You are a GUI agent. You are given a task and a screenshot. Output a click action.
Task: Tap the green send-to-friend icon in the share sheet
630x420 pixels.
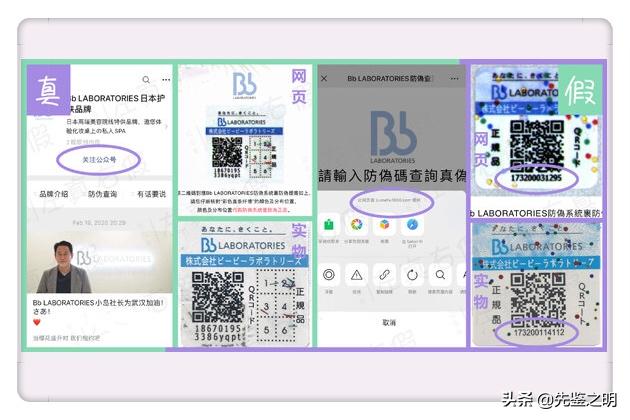click(x=329, y=225)
